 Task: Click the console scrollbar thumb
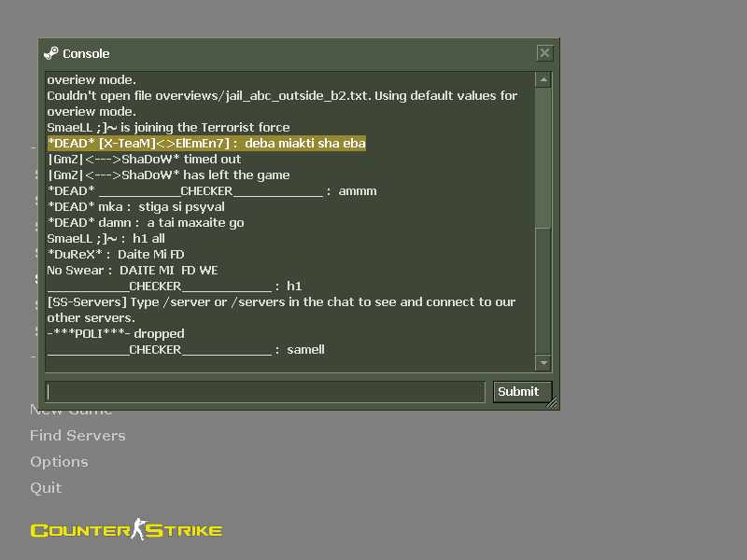(x=543, y=157)
